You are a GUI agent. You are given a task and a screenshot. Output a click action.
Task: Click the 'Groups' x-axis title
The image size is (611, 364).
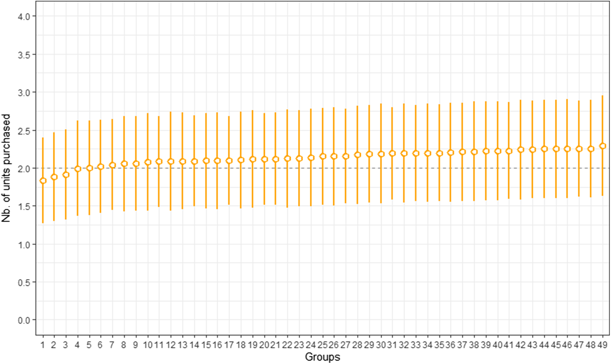(x=322, y=357)
